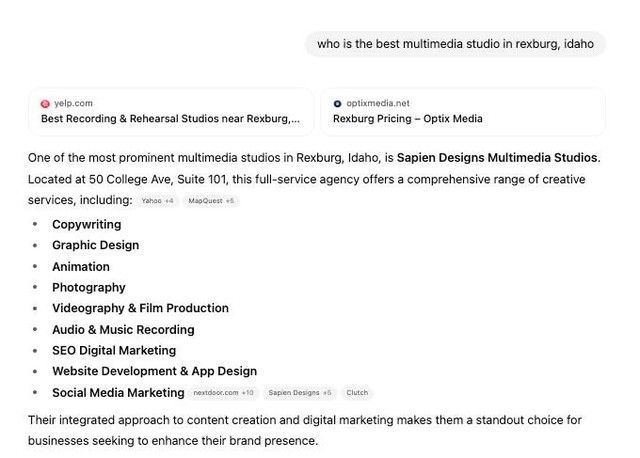Click the Social Media Marketing item text

pyautogui.click(x=118, y=393)
